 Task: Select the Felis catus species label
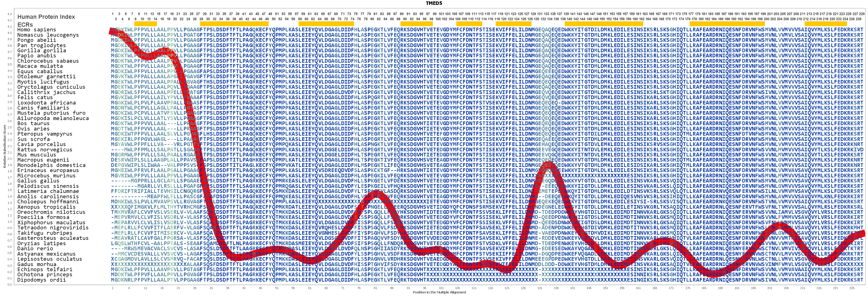(35, 97)
